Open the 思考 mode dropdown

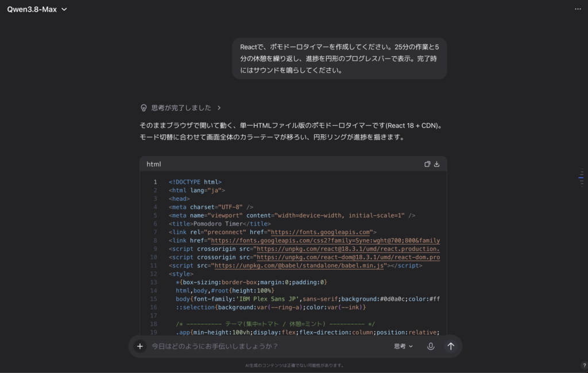pyautogui.click(x=403, y=347)
